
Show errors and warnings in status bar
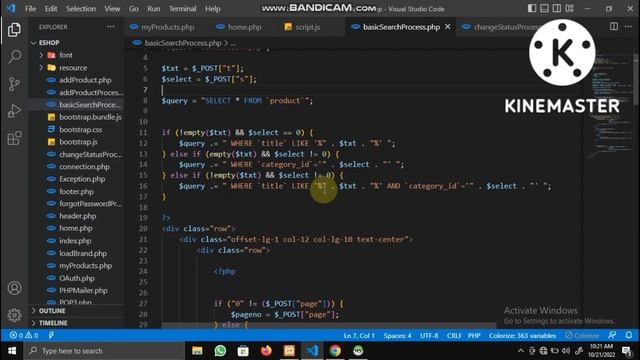[24, 335]
